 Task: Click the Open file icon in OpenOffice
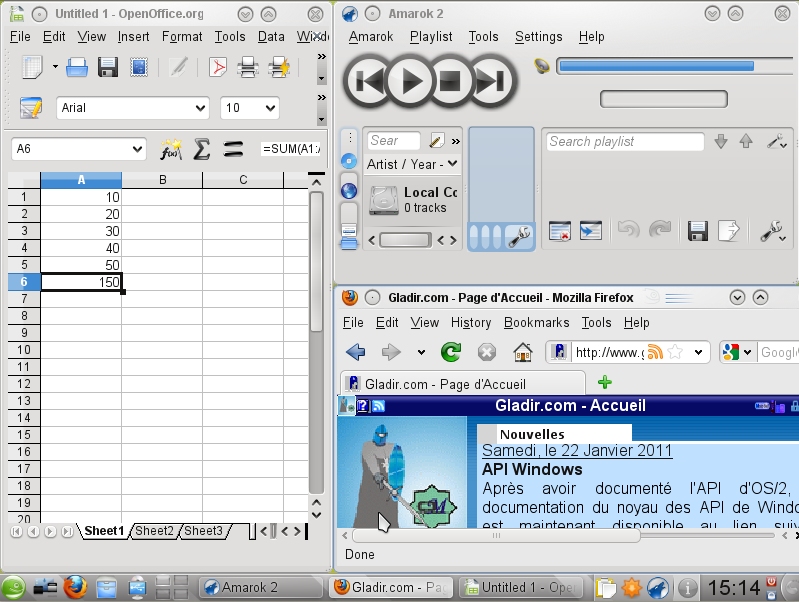77,67
